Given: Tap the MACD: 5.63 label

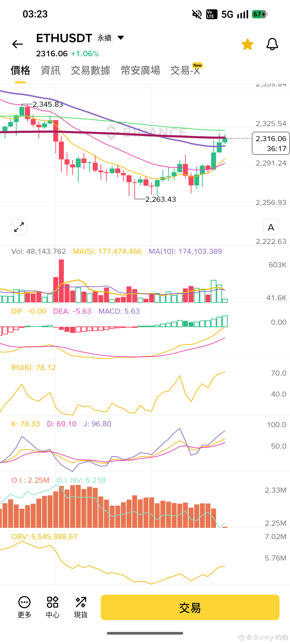Looking at the screenshot, I should [x=119, y=311].
